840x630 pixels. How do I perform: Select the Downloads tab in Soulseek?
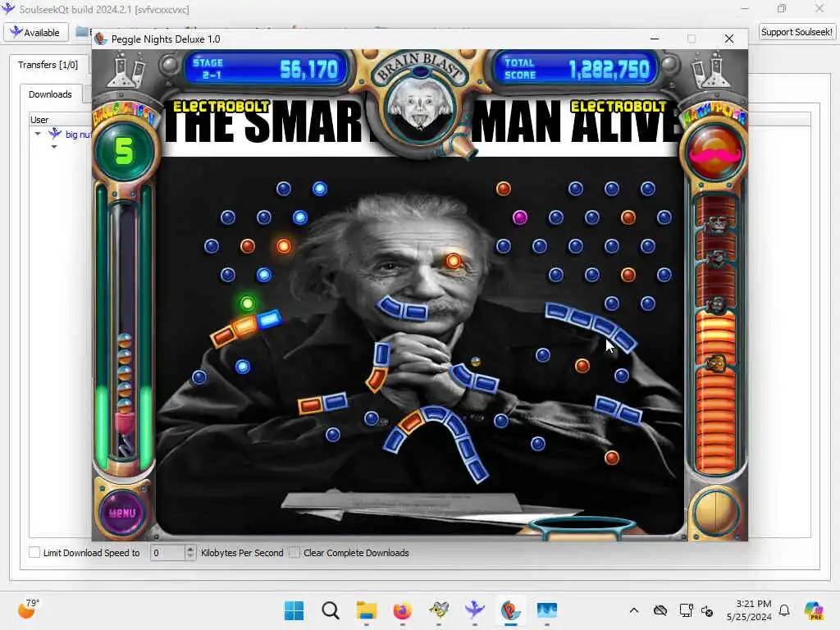click(x=50, y=94)
